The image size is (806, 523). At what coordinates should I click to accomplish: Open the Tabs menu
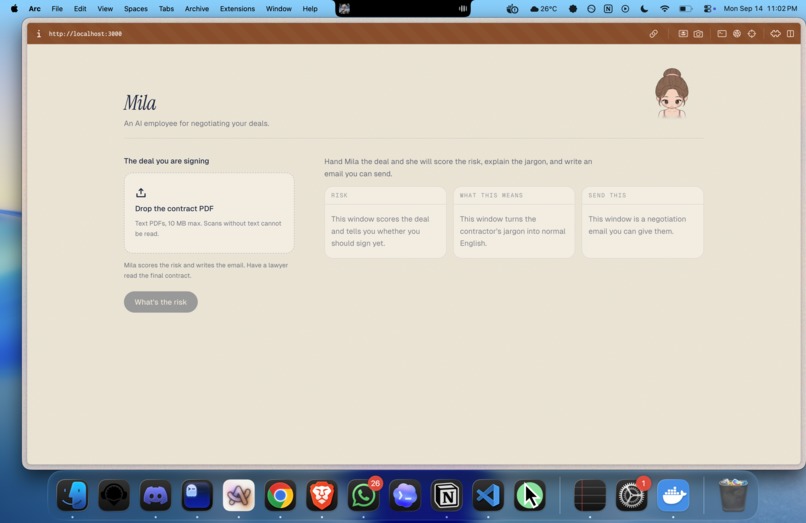pos(166,9)
